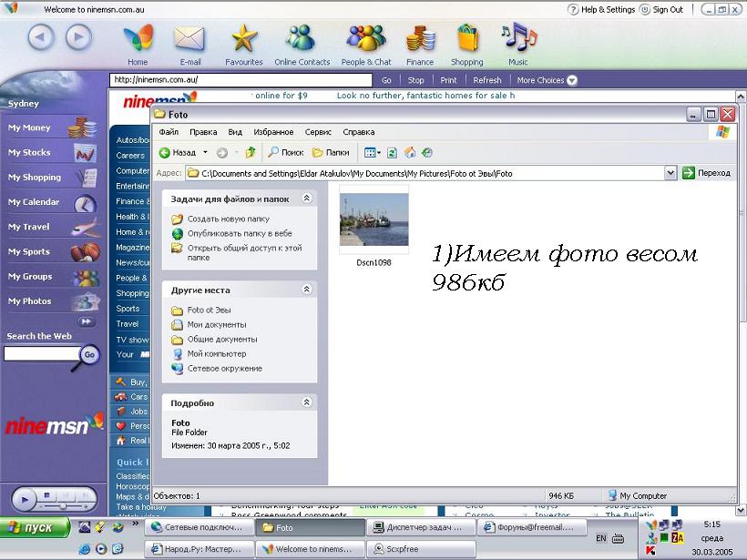Open My Money in the MSN sidebar
The width and height of the screenshot is (747, 560).
click(53, 127)
